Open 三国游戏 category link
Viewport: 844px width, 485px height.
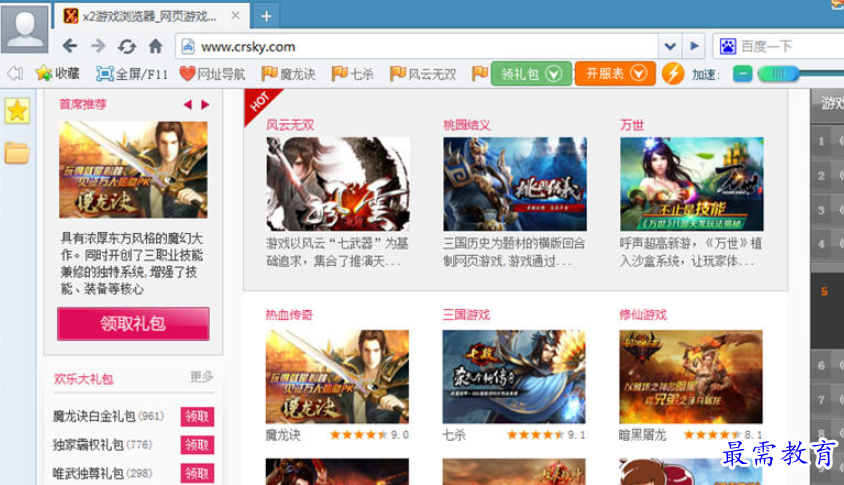[466, 314]
